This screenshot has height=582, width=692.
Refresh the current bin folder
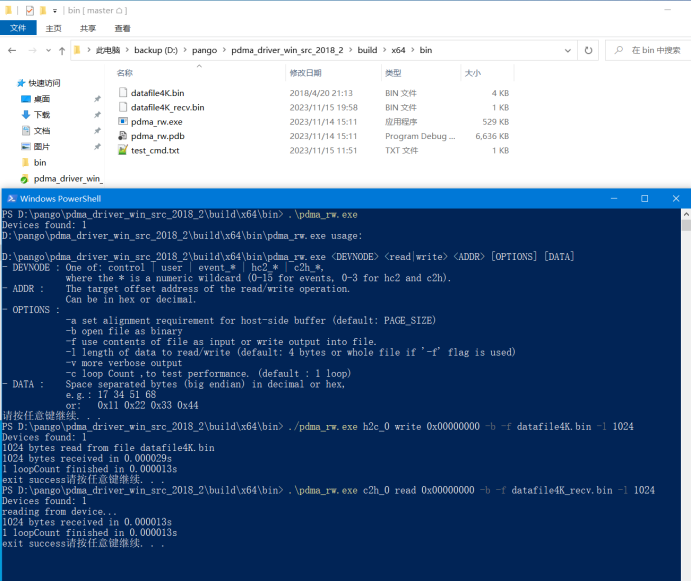587,50
